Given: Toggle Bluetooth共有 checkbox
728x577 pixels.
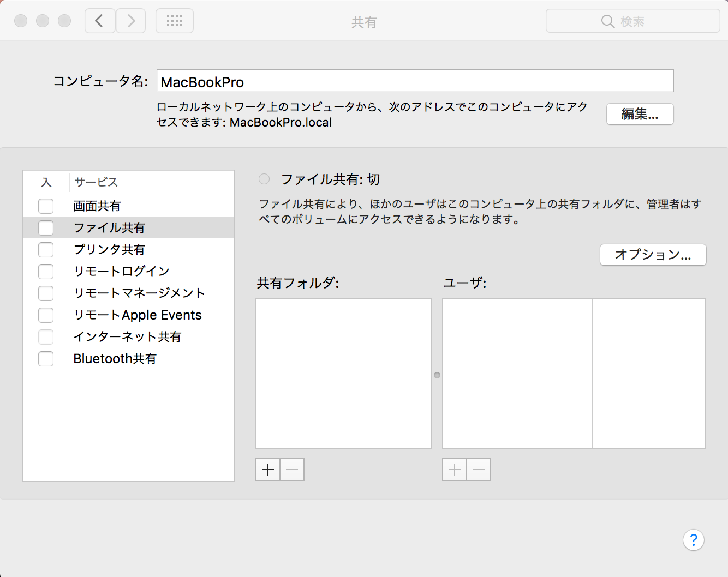Looking at the screenshot, I should click(46, 359).
